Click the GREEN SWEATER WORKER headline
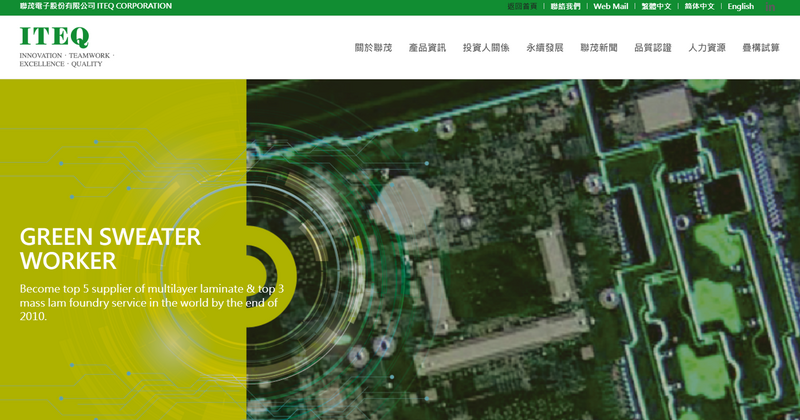The height and width of the screenshot is (420, 800). pos(110,249)
